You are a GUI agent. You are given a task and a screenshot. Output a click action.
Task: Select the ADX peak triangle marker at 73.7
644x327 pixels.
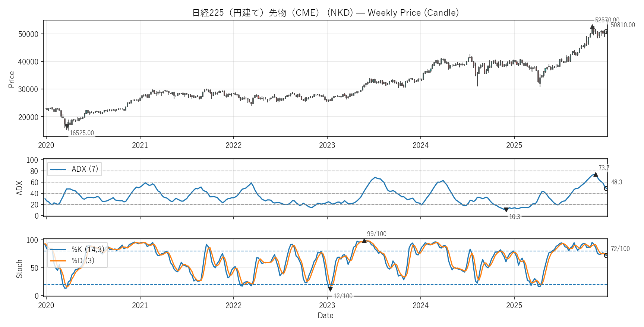coord(596,175)
